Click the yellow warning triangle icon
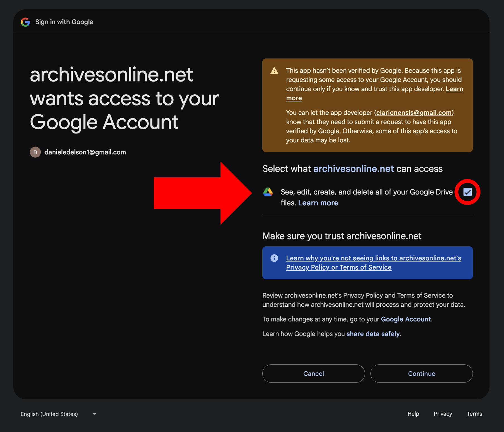The width and height of the screenshot is (504, 432). click(x=274, y=71)
